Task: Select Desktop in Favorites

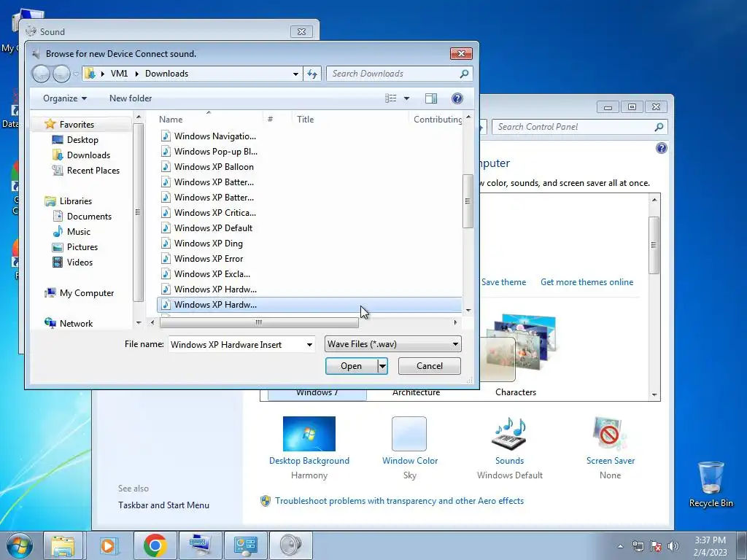Action: click(82, 139)
